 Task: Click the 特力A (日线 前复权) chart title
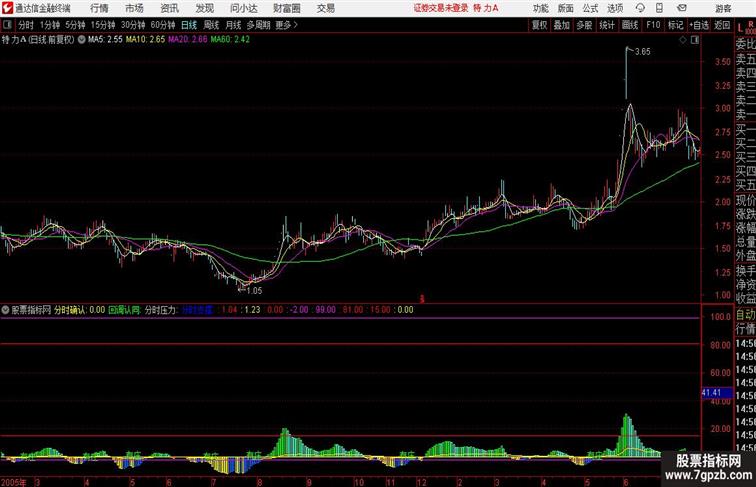coord(38,40)
